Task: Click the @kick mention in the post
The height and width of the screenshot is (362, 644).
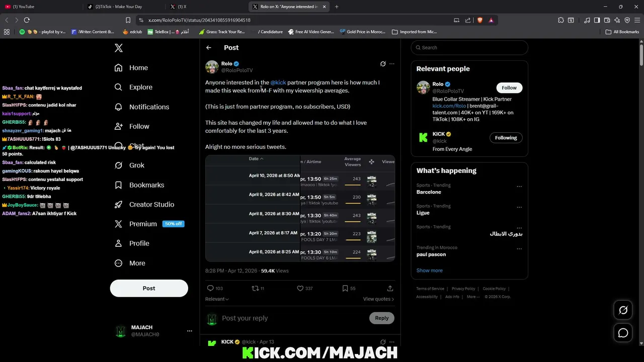Action: 278,82
